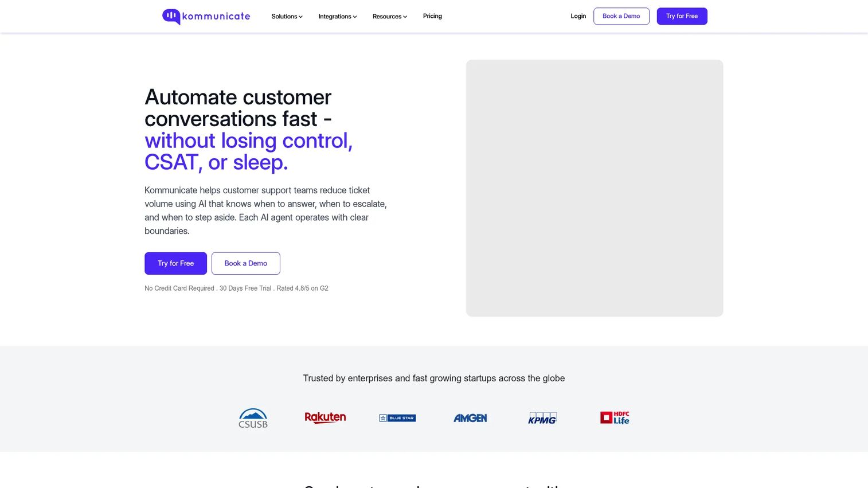Click Book a Demo in the header
Screen dimensions: 868x488
(x=621, y=16)
